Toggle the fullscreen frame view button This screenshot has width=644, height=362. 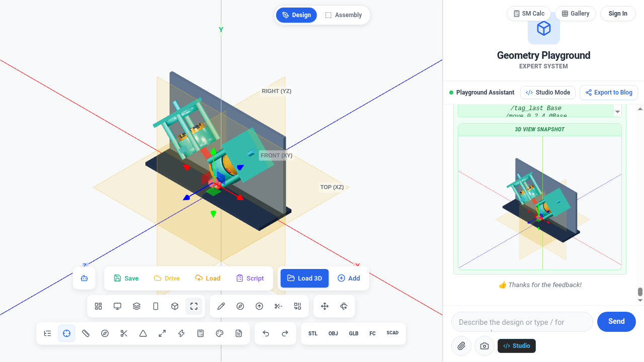point(194,306)
